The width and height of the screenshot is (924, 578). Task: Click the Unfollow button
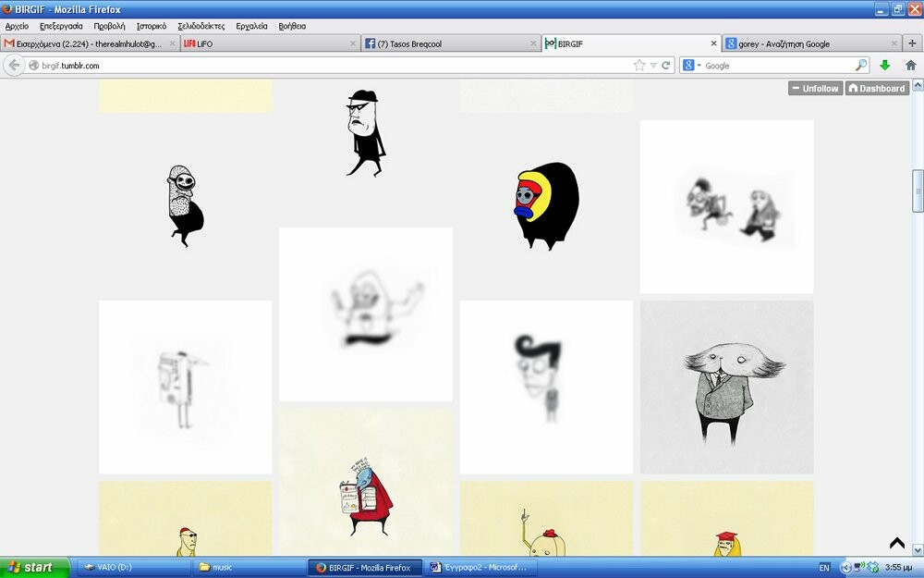815,88
